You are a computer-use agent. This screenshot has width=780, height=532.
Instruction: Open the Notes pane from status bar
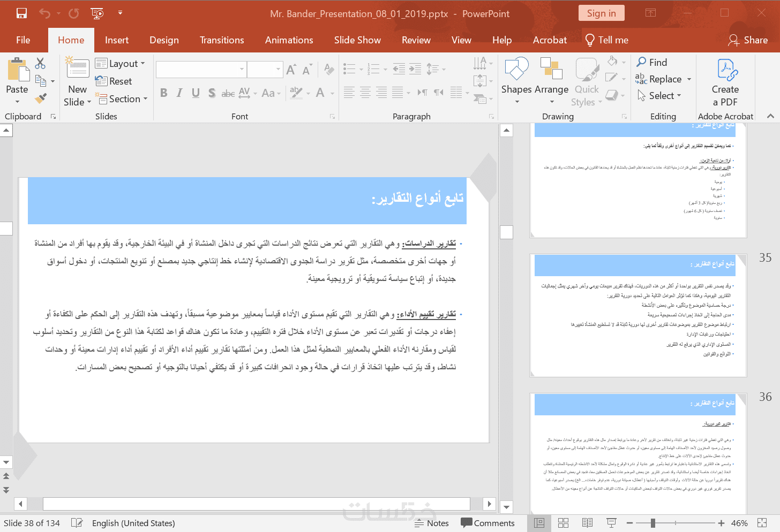pos(431,523)
